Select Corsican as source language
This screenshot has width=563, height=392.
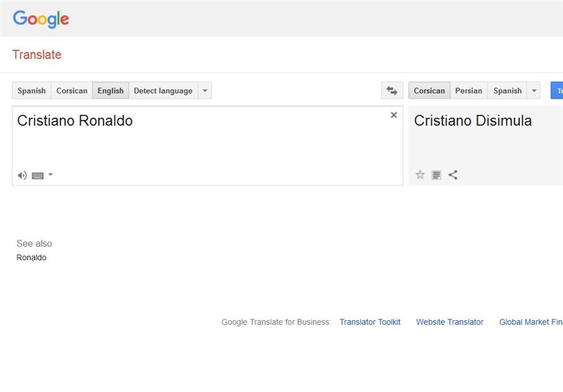[72, 91]
